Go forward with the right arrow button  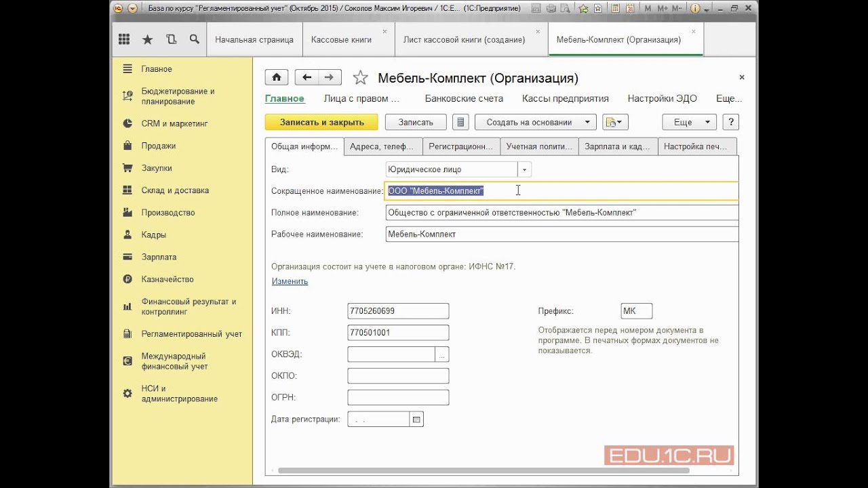pyautogui.click(x=330, y=77)
